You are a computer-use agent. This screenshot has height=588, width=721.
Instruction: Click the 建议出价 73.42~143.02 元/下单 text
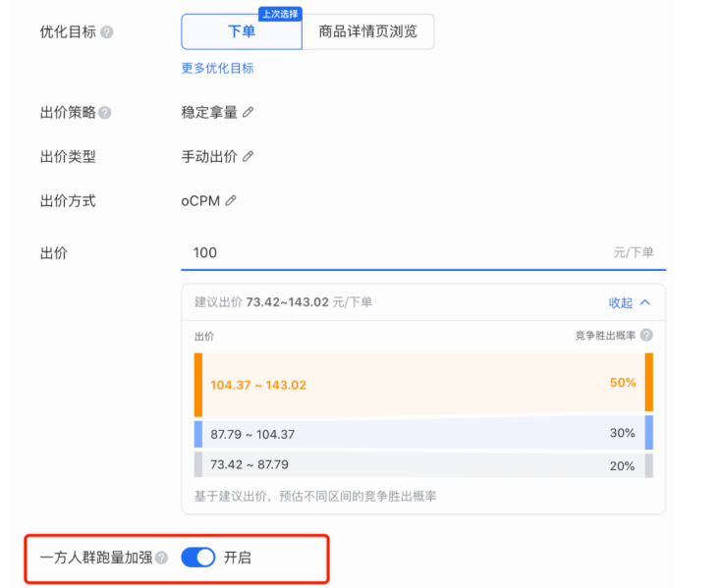coord(283,302)
